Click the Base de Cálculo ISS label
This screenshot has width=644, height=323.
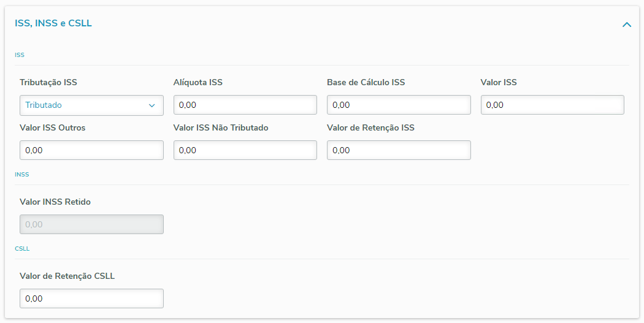(366, 83)
